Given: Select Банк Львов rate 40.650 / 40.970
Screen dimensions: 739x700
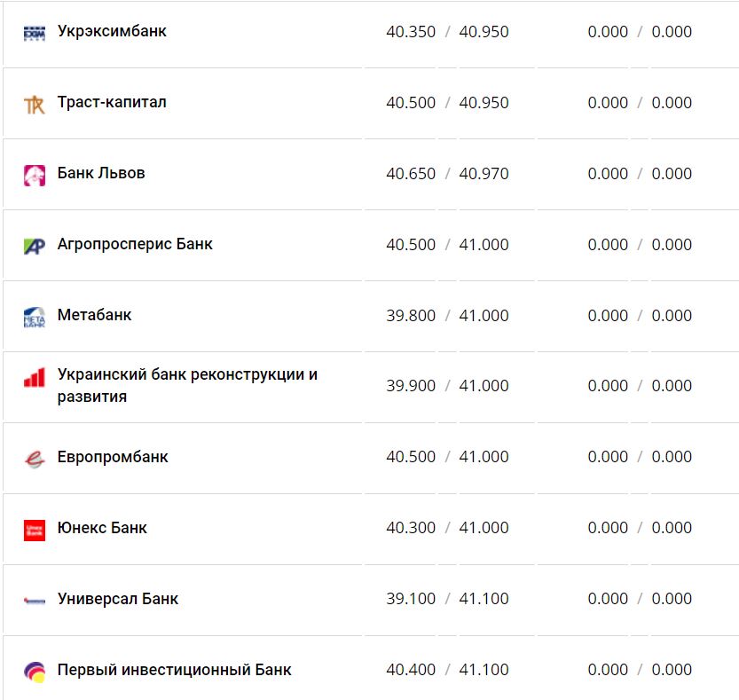Looking at the screenshot, I should click(447, 174).
